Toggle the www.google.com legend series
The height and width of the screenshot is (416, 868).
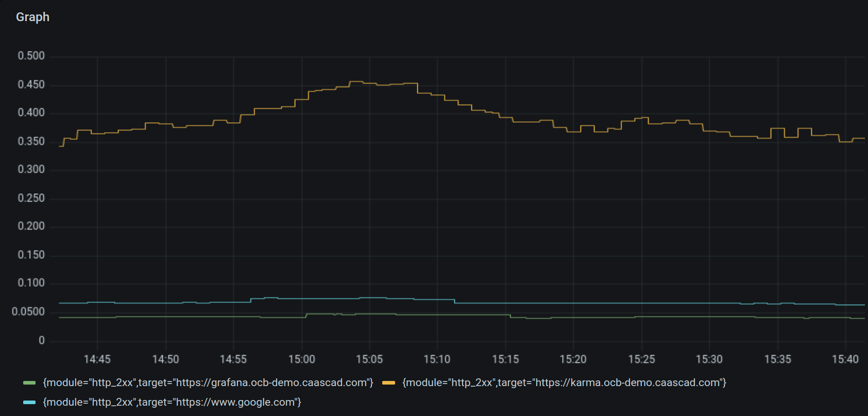click(x=172, y=402)
